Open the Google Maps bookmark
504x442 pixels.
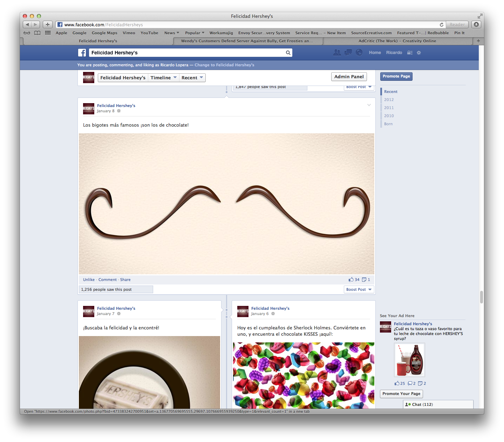[x=104, y=33]
